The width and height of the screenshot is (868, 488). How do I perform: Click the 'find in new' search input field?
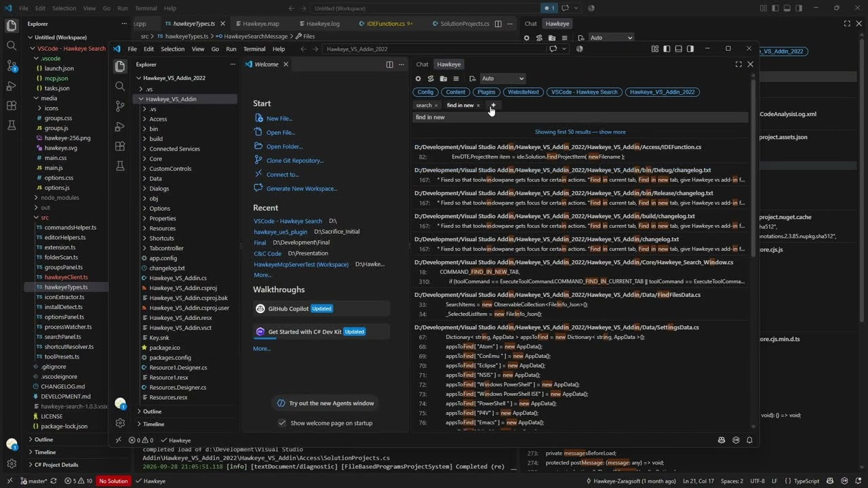(x=580, y=117)
